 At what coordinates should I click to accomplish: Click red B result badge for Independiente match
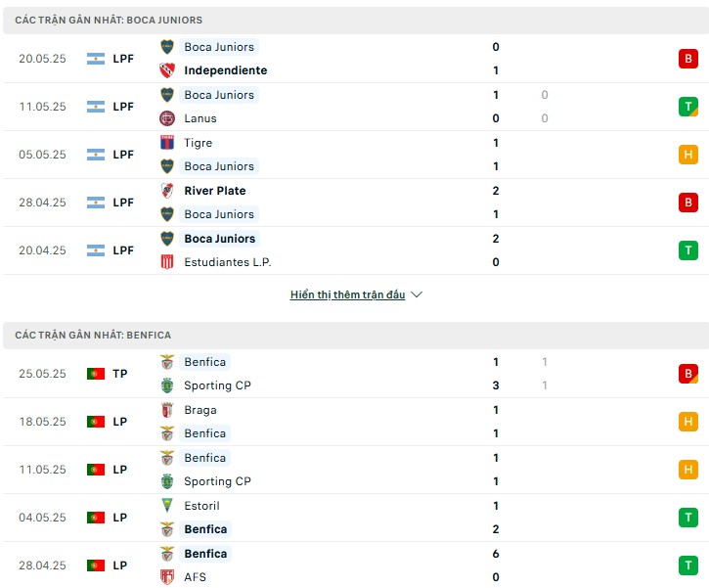pos(687,59)
